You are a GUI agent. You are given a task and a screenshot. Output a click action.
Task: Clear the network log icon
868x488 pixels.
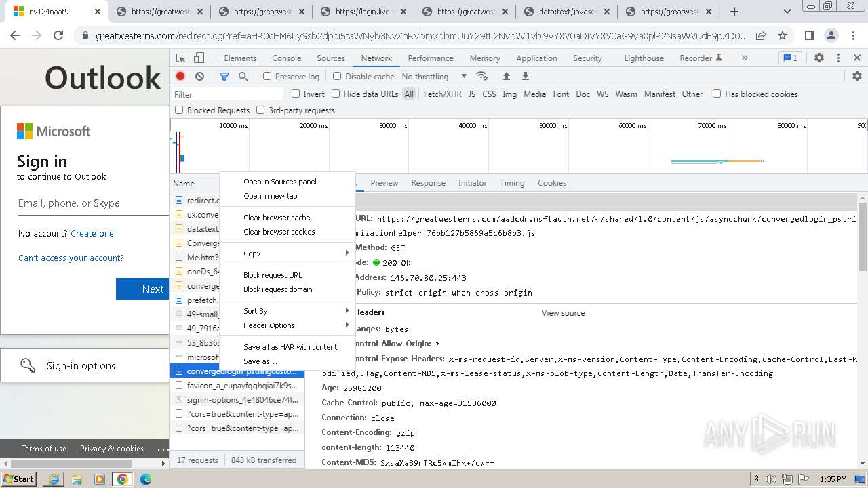(199, 77)
